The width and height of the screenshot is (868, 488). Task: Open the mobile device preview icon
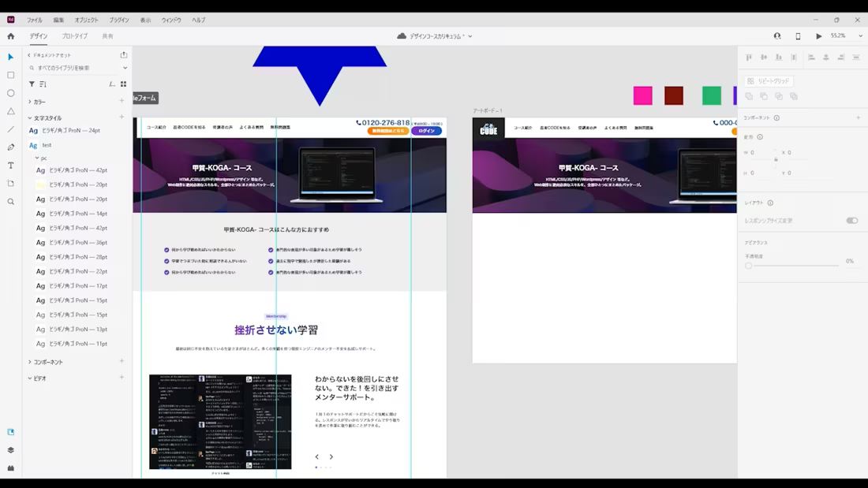[798, 36]
